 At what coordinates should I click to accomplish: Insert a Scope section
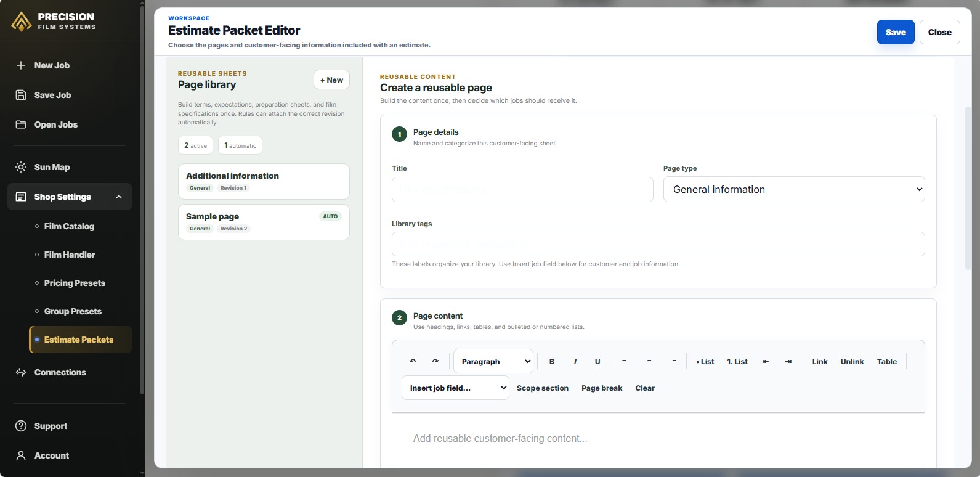click(x=543, y=388)
